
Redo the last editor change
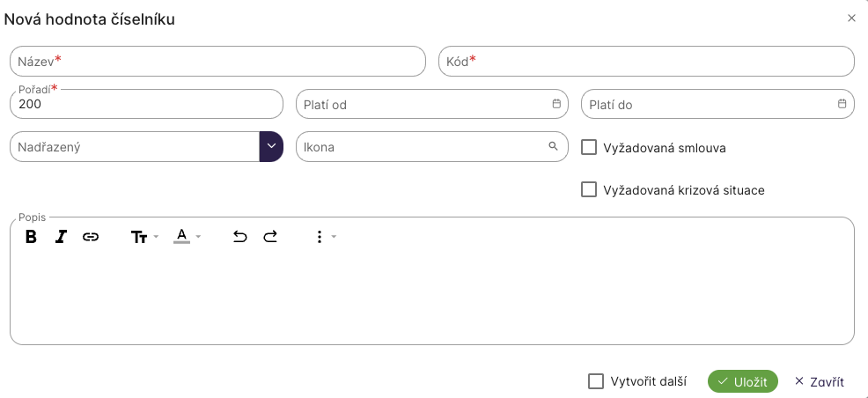[270, 236]
